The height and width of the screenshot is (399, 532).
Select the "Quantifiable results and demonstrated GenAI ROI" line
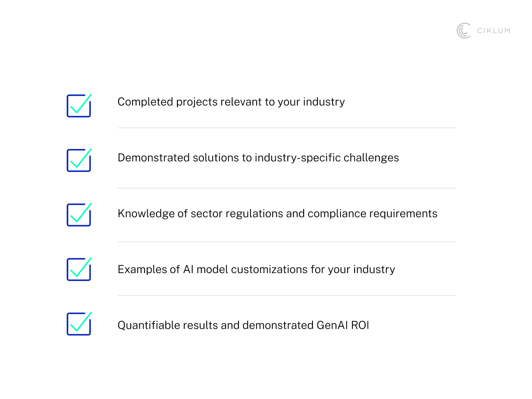(243, 325)
